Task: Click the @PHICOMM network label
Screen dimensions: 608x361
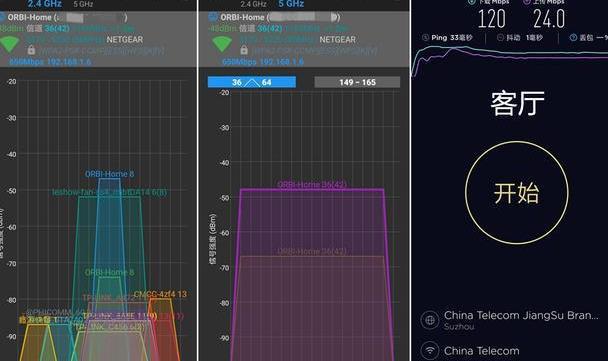Action: tap(54, 312)
